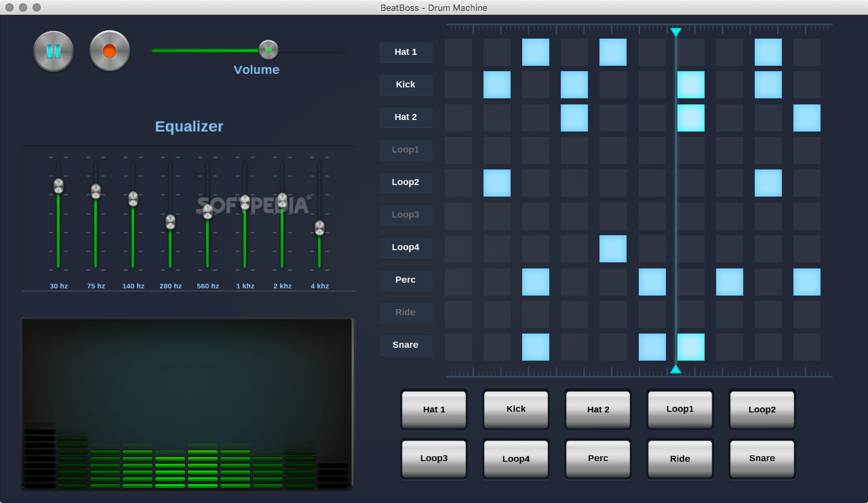Select the Ride track label
Viewport: 868px width, 503px height.
(406, 313)
